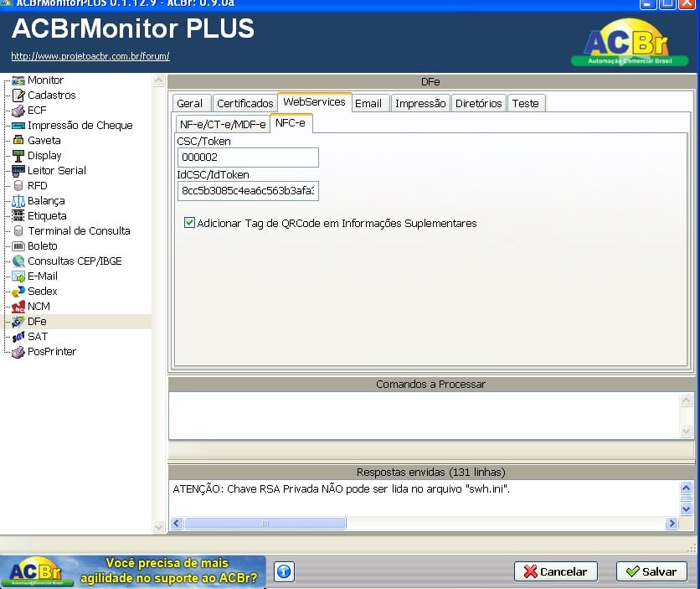This screenshot has height=589, width=700.
Task: Click the IdCSC/IdToken input field
Action: [248, 191]
